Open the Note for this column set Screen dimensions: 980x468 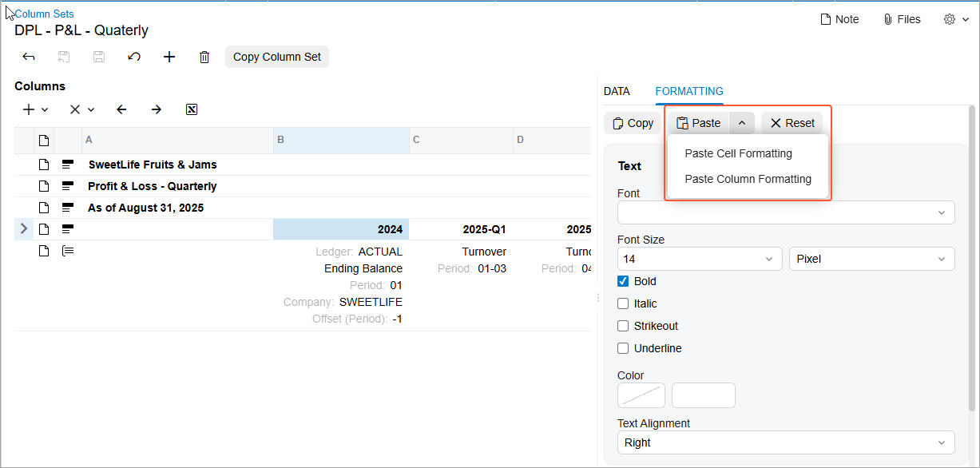pyautogui.click(x=839, y=19)
